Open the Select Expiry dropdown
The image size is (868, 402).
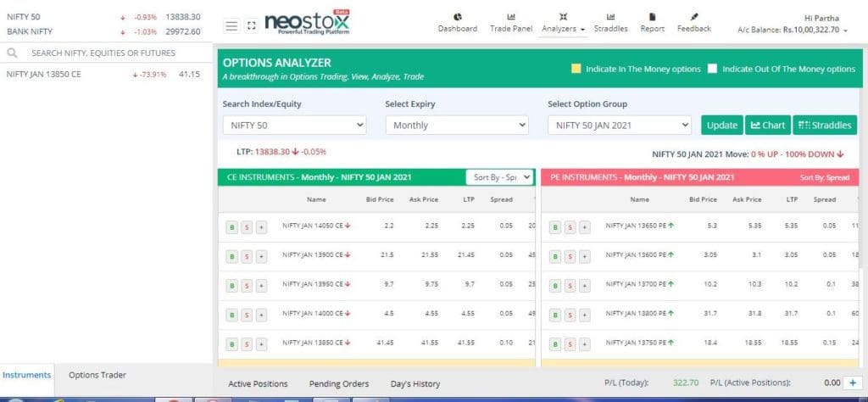tap(457, 126)
